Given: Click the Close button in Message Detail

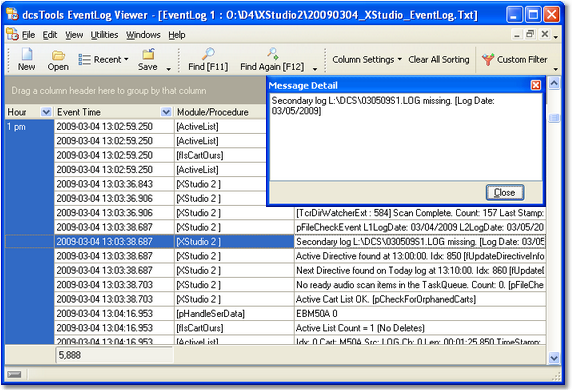Looking at the screenshot, I should (x=505, y=193).
